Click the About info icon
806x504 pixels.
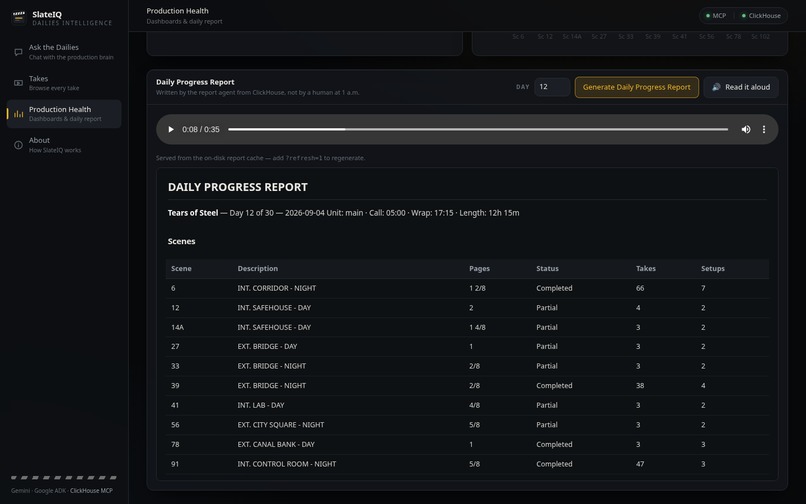tap(19, 145)
